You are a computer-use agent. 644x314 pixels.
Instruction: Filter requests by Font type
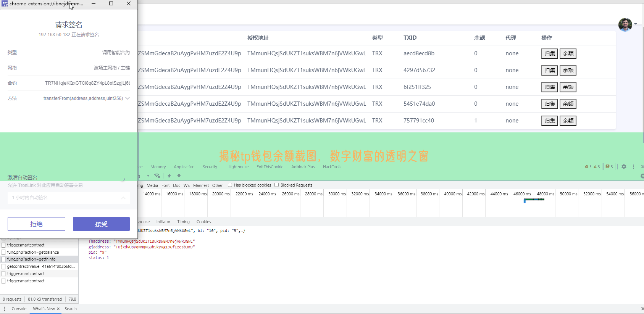(166, 185)
